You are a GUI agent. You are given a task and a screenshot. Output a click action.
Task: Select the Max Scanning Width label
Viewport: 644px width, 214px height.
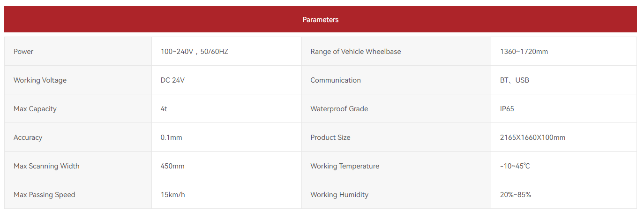[46, 166]
